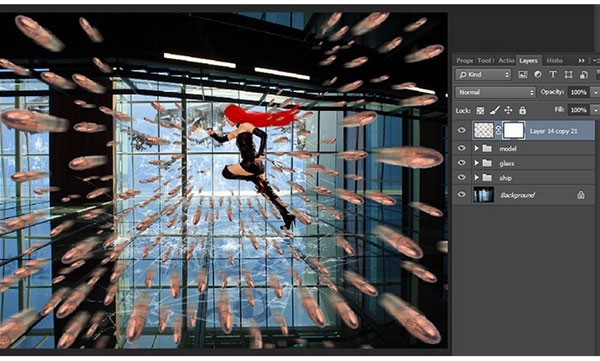The height and width of the screenshot is (361, 600).
Task: Switch to the Tool Presets tab
Action: tap(485, 60)
